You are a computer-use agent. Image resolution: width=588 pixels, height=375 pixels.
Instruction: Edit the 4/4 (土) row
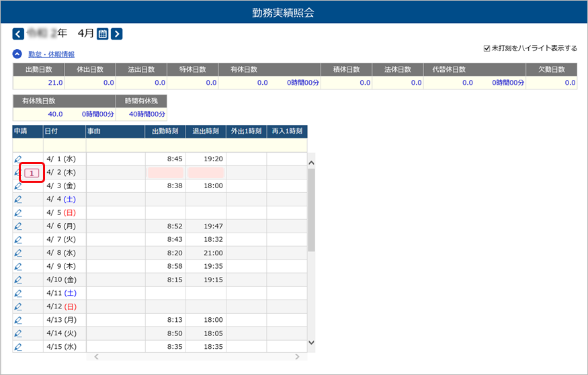pyautogui.click(x=17, y=200)
